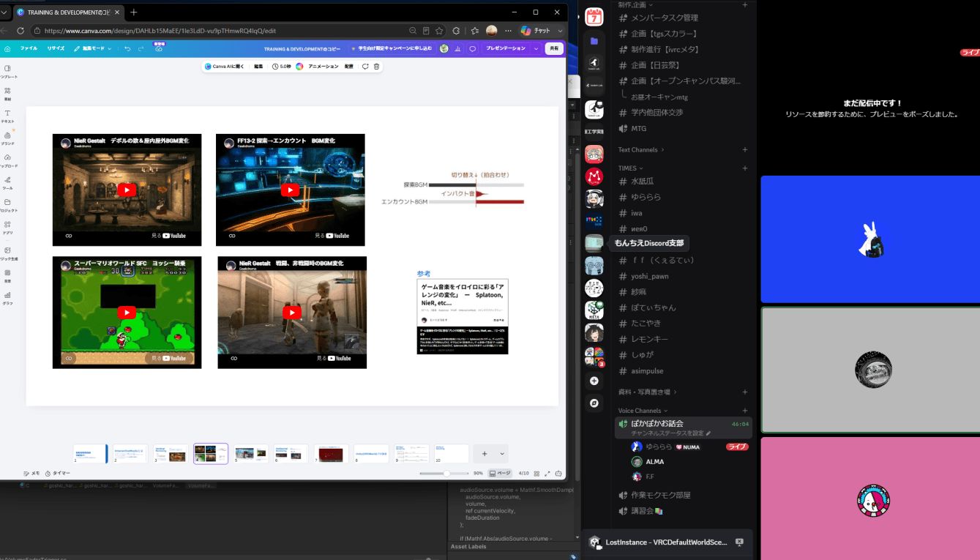This screenshot has width=980, height=560.
Task: Delete the page with the trash icon
Action: (376, 67)
